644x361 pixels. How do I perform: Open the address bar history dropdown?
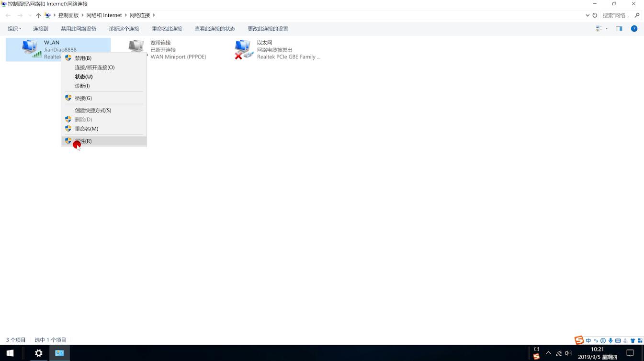pyautogui.click(x=588, y=15)
